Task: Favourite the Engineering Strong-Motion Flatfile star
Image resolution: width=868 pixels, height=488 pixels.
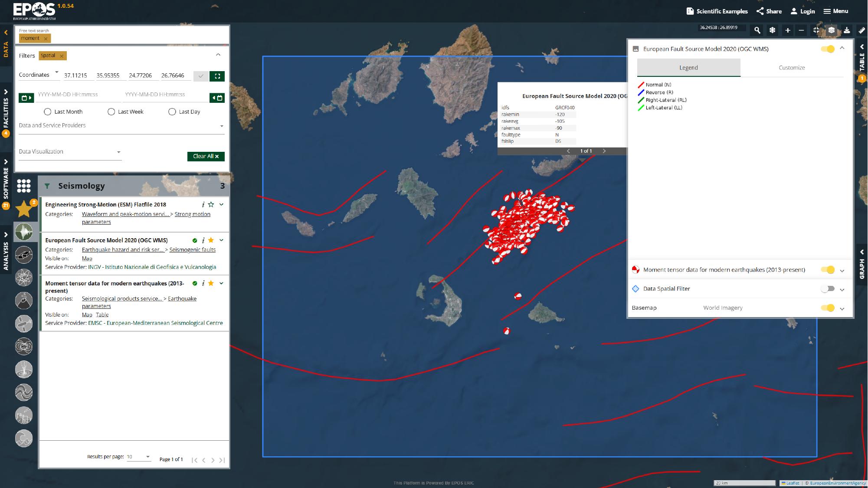Action: 211,204
